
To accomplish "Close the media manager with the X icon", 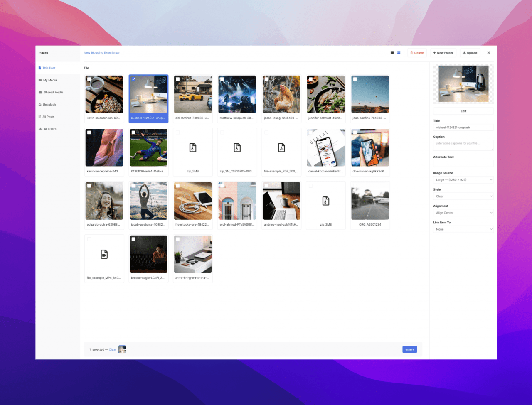I will click(489, 53).
